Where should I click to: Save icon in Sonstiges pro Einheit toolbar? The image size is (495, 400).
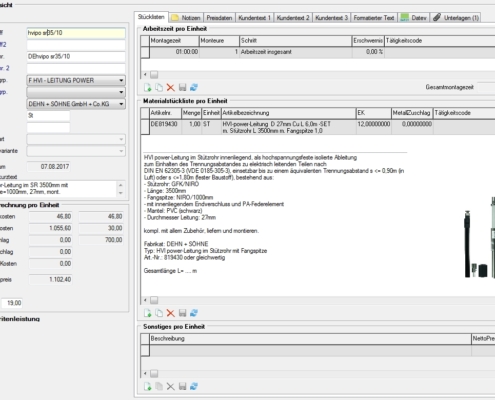pyautogui.click(x=182, y=386)
